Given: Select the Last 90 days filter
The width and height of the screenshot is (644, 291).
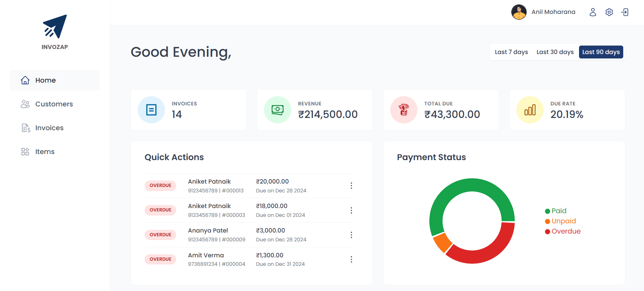Looking at the screenshot, I should pos(601,52).
